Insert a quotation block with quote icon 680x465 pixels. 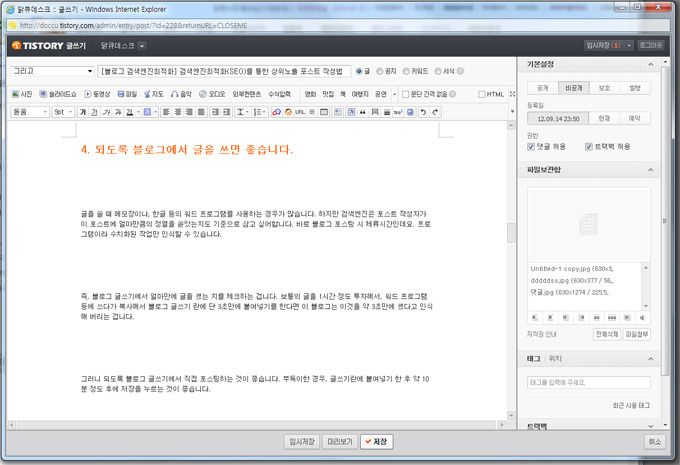[363, 112]
